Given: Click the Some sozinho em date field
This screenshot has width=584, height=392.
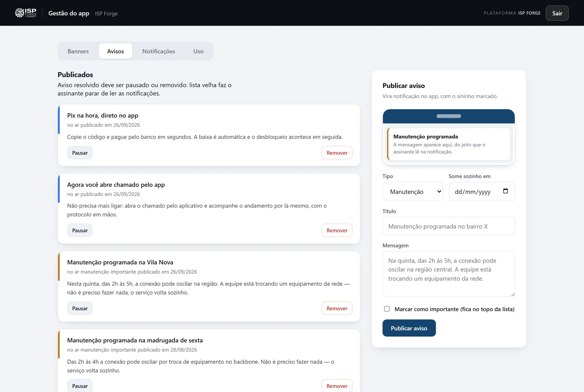Looking at the screenshot, I should (482, 192).
